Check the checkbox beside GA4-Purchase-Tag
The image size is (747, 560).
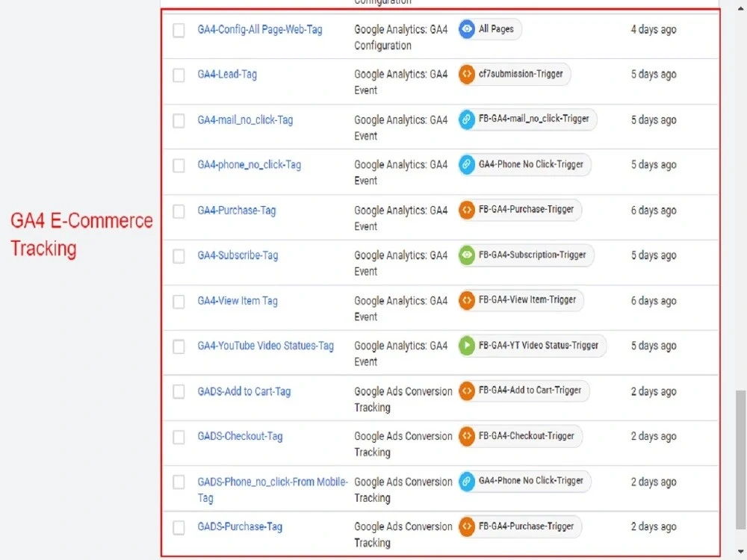pos(179,211)
